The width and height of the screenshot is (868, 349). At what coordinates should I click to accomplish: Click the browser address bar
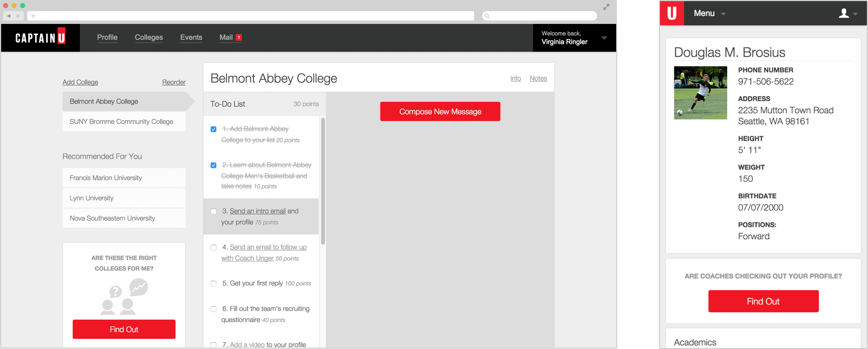coord(251,16)
